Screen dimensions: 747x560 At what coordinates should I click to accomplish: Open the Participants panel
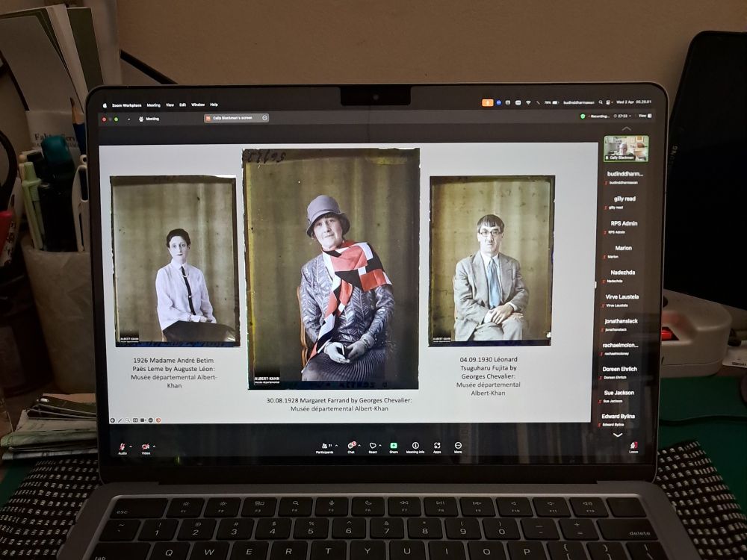[325, 447]
